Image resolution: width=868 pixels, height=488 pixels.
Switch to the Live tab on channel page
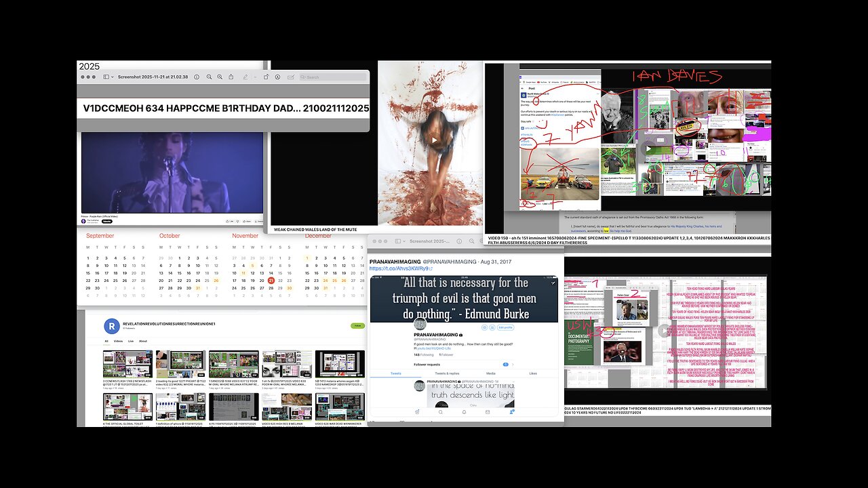click(x=131, y=341)
